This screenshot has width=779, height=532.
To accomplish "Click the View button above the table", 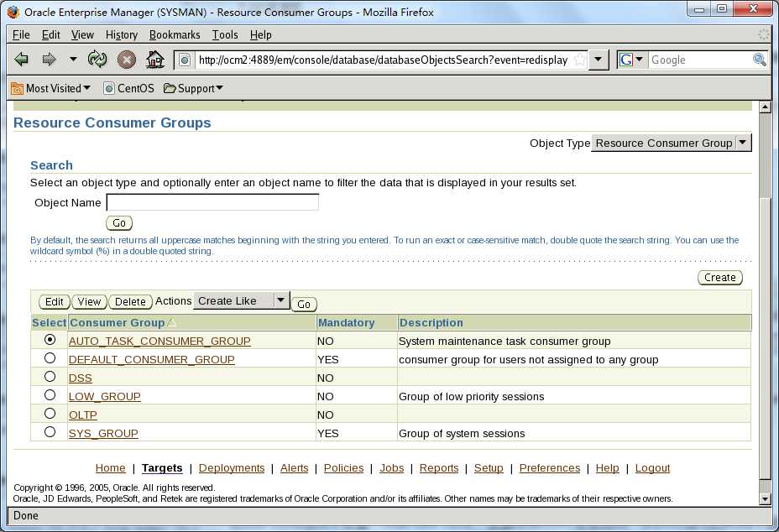I will tap(90, 301).
